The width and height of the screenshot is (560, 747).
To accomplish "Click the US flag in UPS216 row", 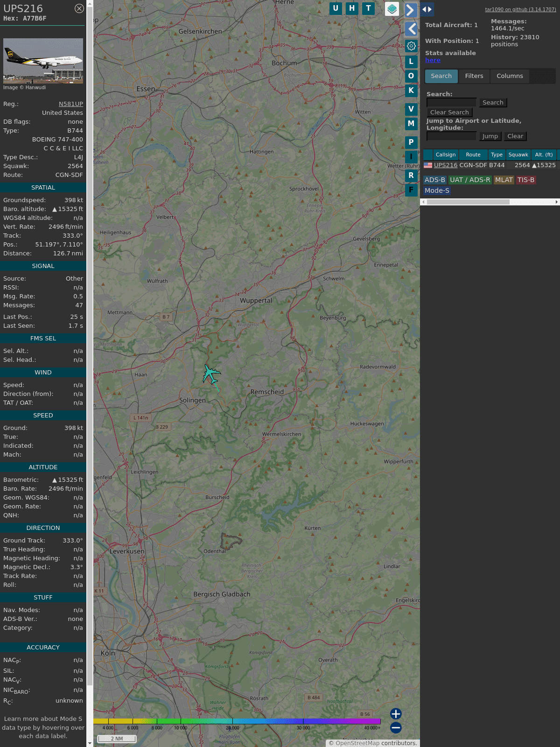I will coord(428,165).
